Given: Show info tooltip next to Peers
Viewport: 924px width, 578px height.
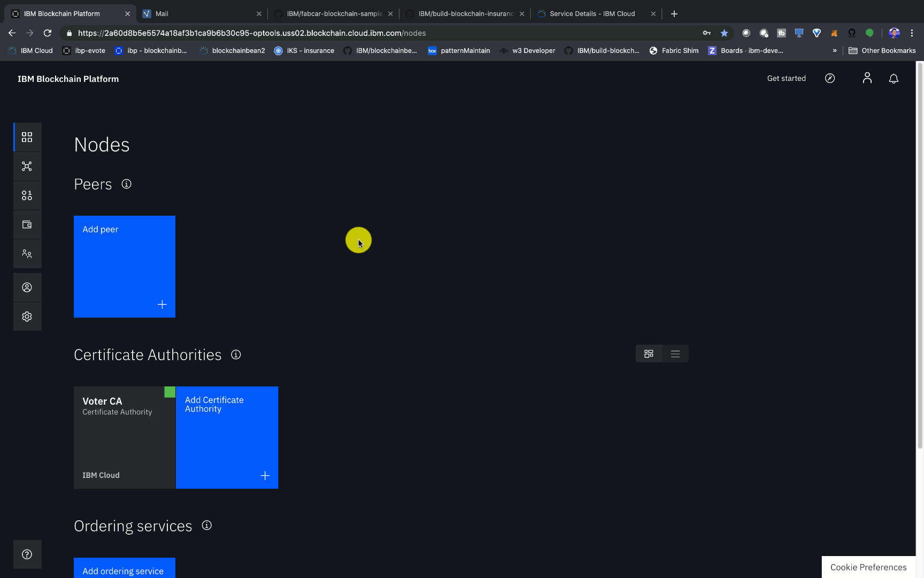Looking at the screenshot, I should (x=126, y=184).
